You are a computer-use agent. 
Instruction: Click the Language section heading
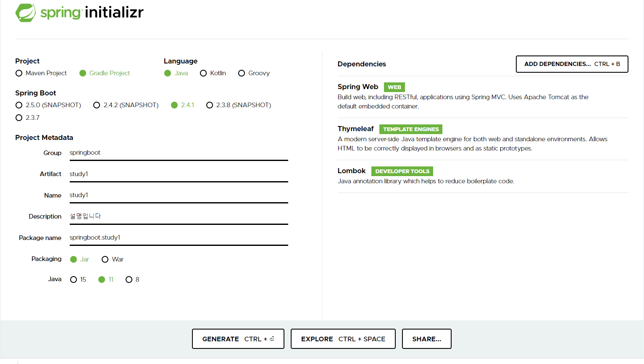click(x=181, y=61)
